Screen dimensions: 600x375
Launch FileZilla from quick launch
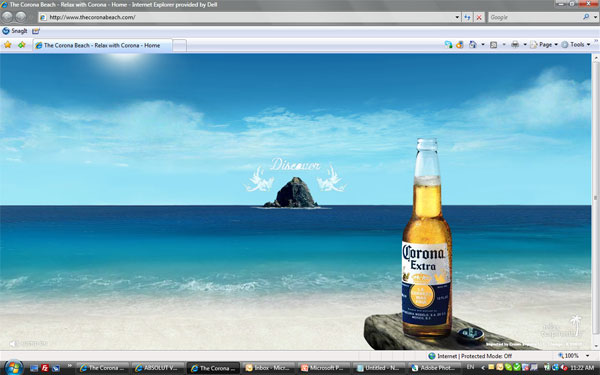click(45, 368)
